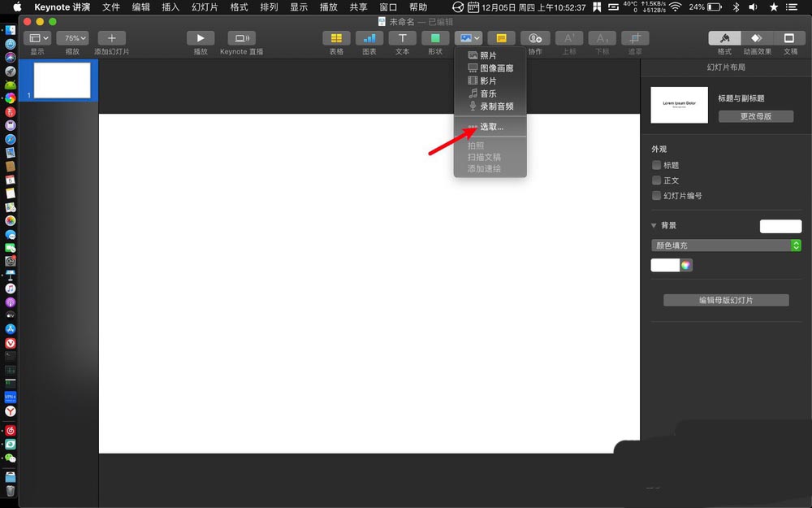Open the color wheel picker swatch
The height and width of the screenshot is (508, 812).
click(x=686, y=265)
